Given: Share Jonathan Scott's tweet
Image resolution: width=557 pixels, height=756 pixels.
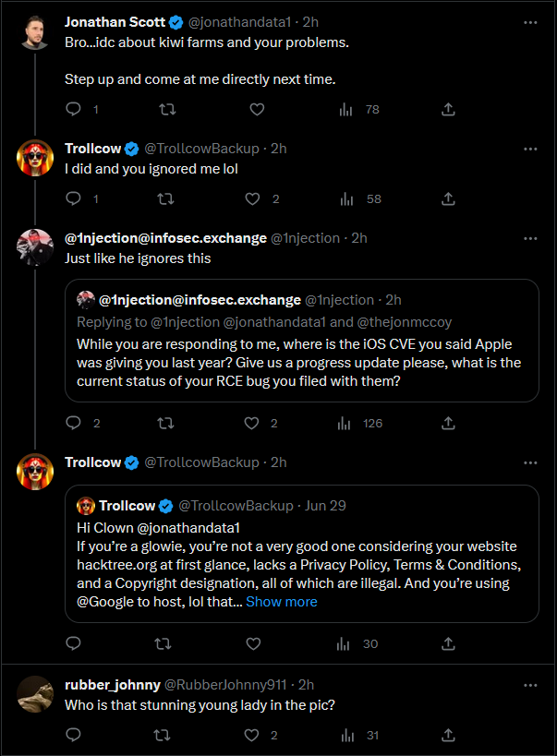Looking at the screenshot, I should 448,110.
